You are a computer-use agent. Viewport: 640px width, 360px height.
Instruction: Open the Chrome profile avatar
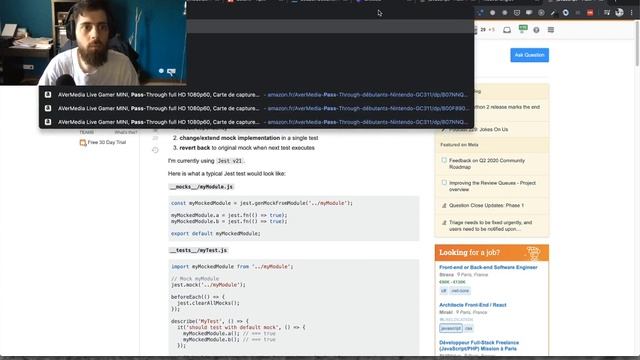click(619, 13)
